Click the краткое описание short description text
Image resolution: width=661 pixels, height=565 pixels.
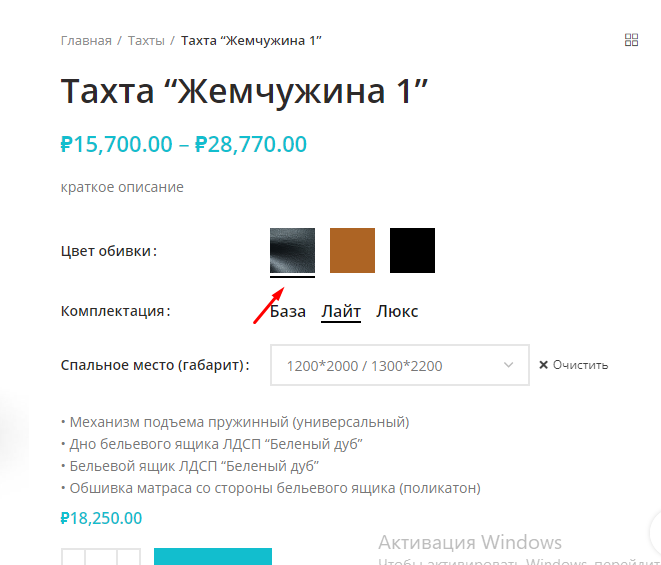pyautogui.click(x=122, y=187)
